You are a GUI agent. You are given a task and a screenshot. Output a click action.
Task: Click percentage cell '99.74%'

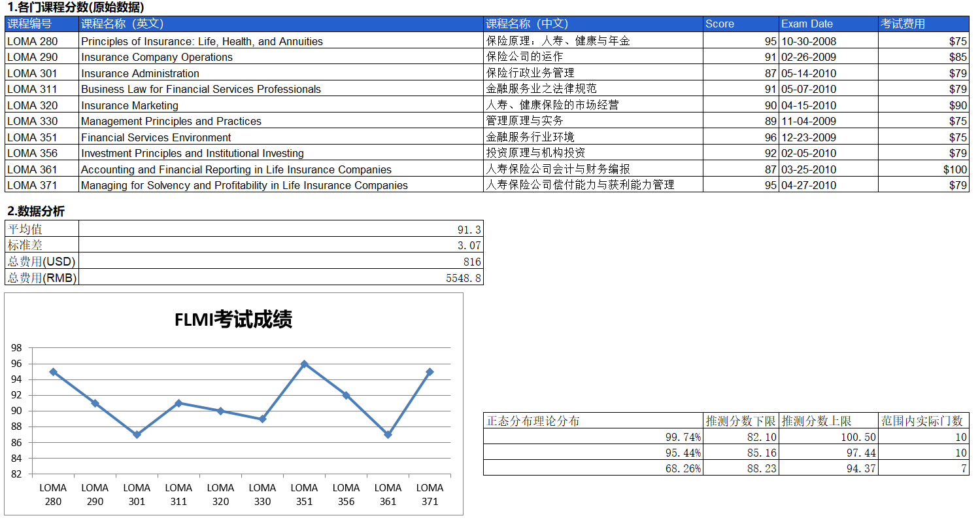coord(594,437)
